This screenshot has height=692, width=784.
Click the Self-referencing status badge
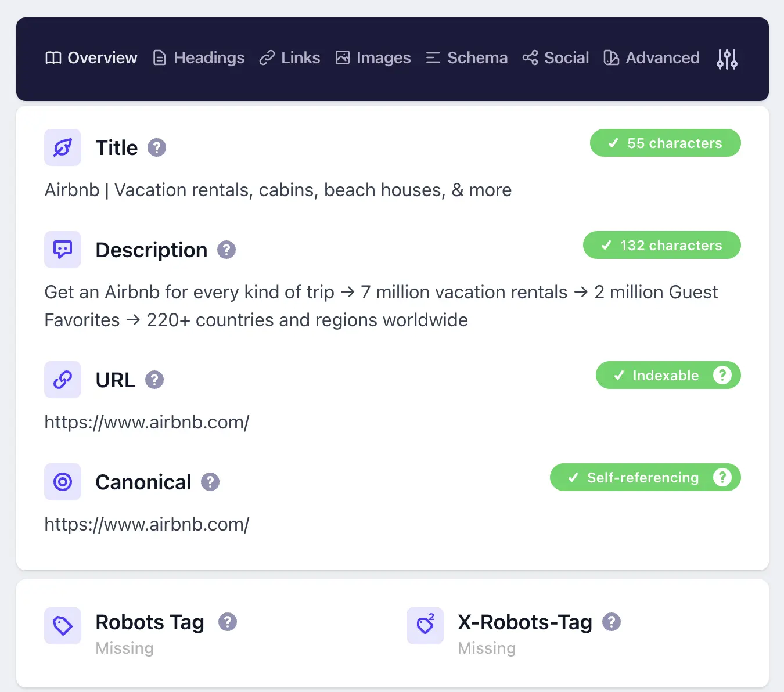(x=645, y=477)
